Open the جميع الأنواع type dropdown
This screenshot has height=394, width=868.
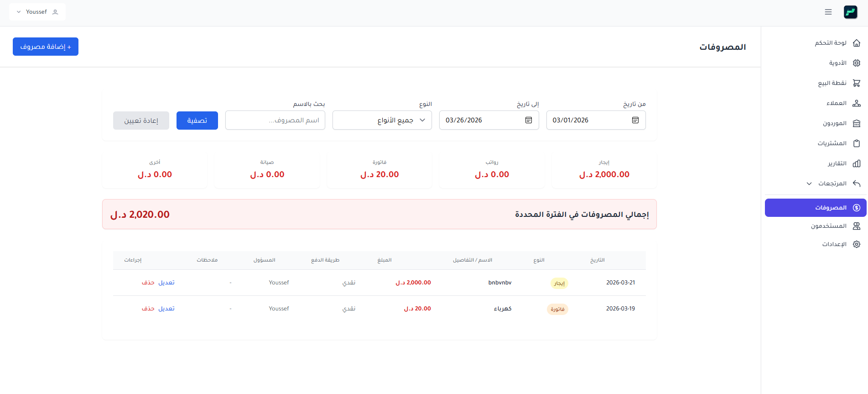(382, 120)
